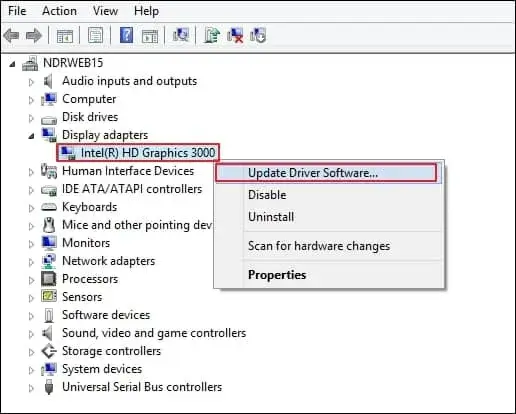
Task: Select Universal Serial Bus controllers row
Action: pyautogui.click(x=142, y=387)
